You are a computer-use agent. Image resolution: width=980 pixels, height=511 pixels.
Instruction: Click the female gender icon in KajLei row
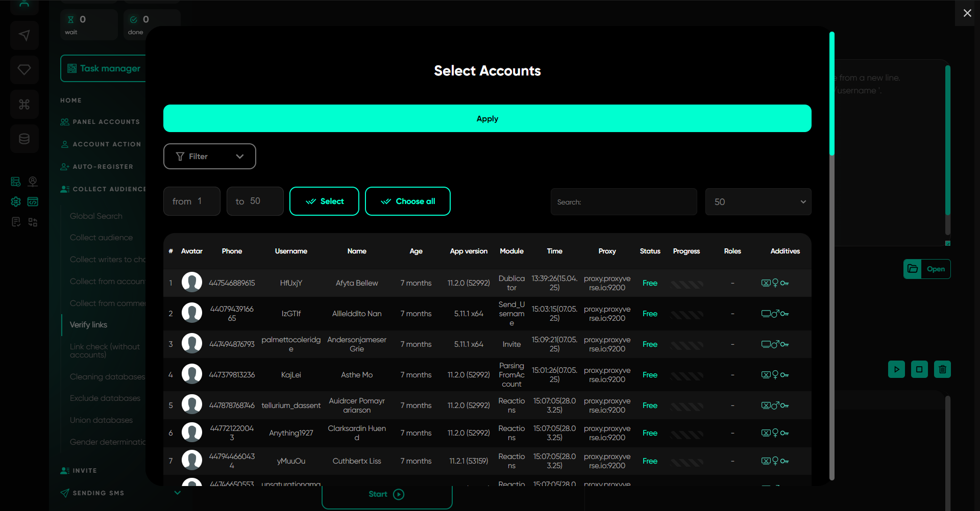click(775, 375)
